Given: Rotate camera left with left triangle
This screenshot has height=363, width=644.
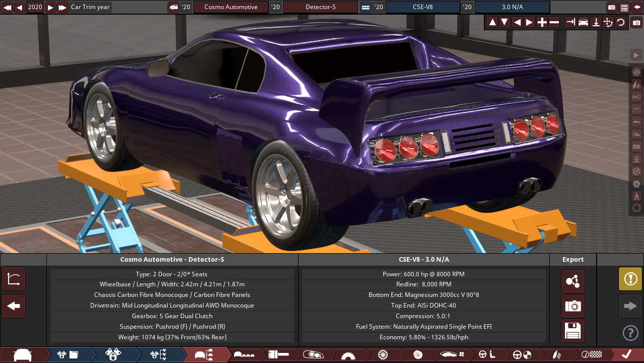Looking at the screenshot, I should pyautogui.click(x=517, y=22).
